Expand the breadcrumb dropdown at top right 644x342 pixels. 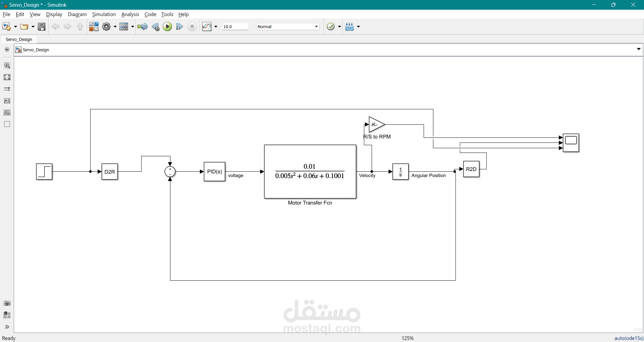pos(639,49)
